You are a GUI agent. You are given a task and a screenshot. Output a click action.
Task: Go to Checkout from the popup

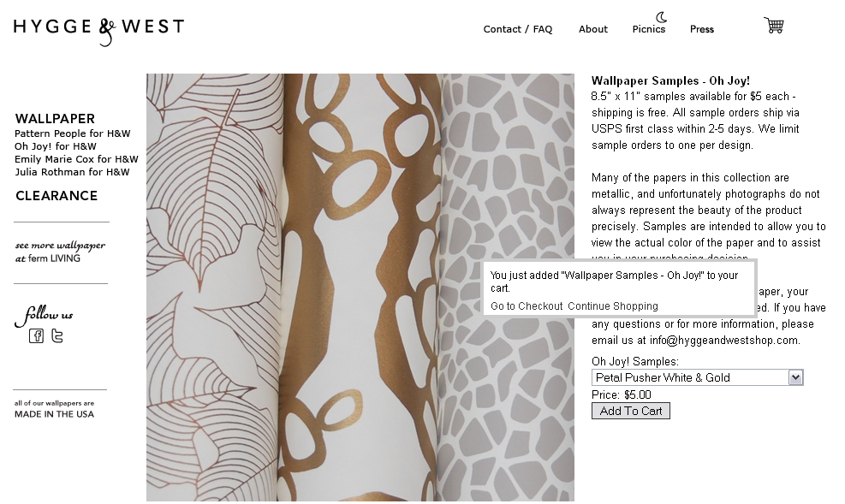(x=527, y=306)
